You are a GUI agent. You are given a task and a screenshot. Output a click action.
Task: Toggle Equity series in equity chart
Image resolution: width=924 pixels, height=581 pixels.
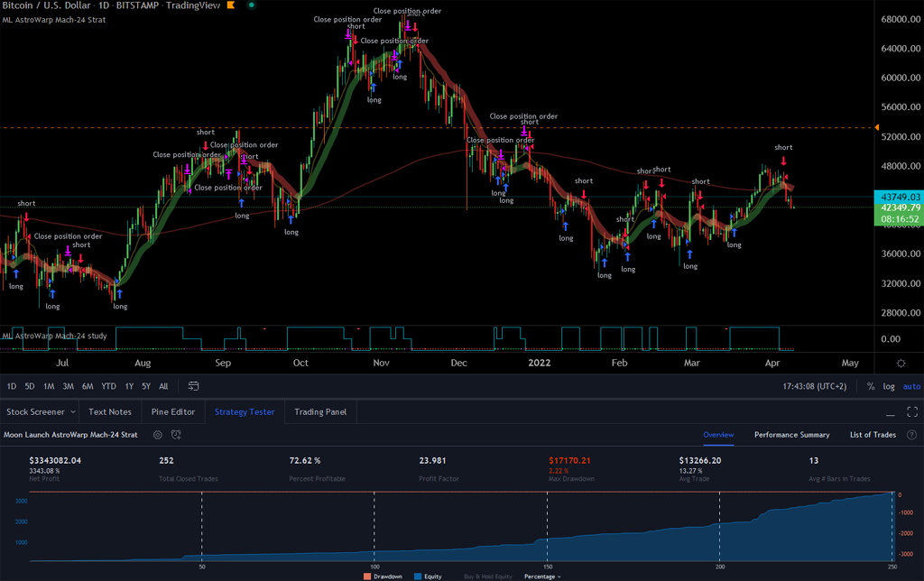tap(428, 576)
